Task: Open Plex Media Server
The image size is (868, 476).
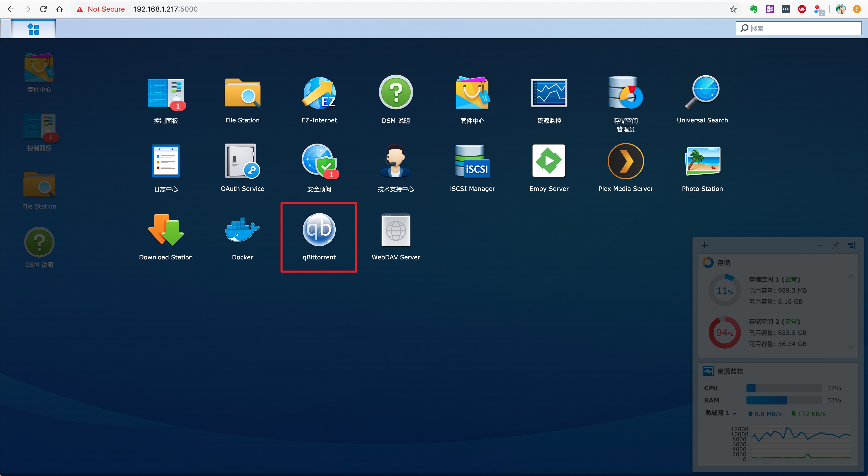Action: point(625,162)
